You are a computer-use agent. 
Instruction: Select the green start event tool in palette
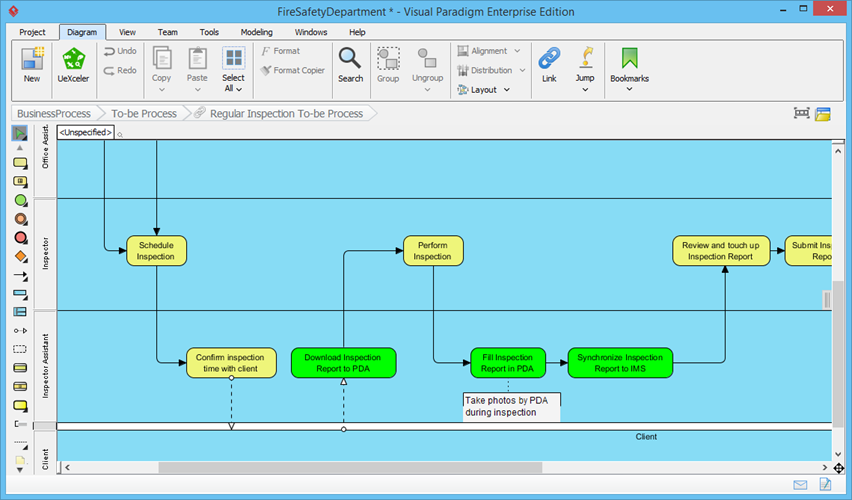[x=20, y=200]
